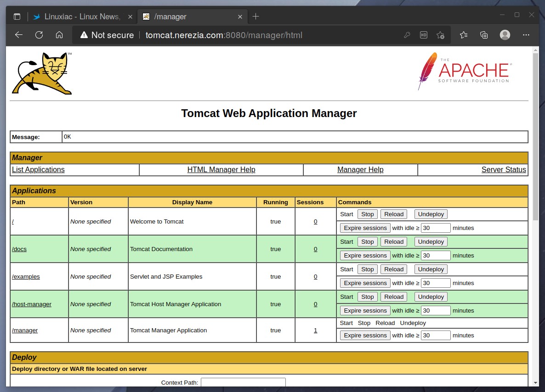Click the browser back arrow
Screen dimensions: 545x392
tap(19, 35)
